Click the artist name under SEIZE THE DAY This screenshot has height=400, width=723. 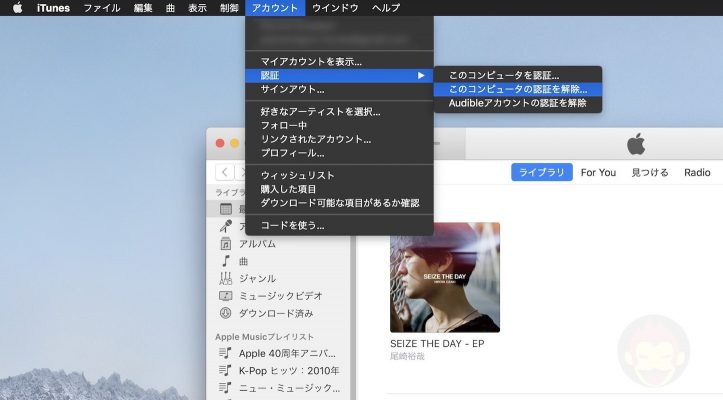point(407,356)
